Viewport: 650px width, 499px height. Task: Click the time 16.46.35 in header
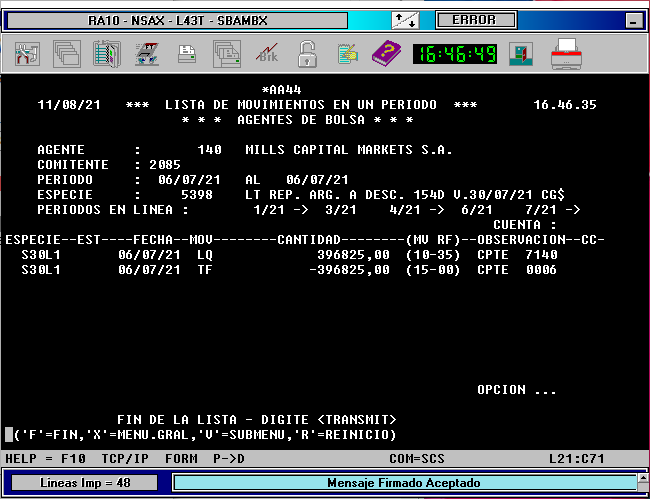click(x=565, y=105)
